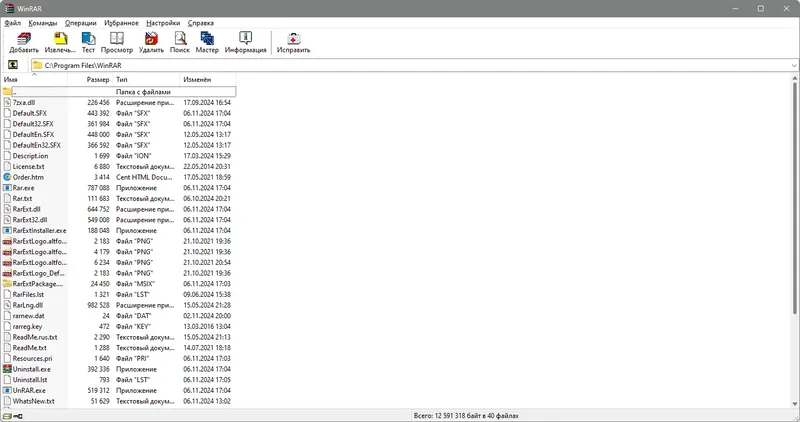800x422 pixels.
Task: Run the Тест (Test) toolbar tool
Action: click(x=88, y=42)
